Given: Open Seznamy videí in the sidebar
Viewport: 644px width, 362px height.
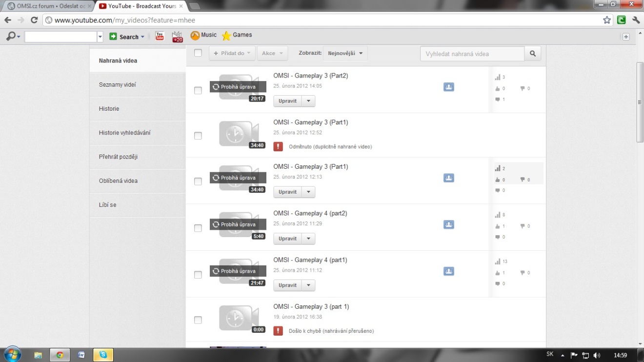Looking at the screenshot, I should (x=118, y=85).
